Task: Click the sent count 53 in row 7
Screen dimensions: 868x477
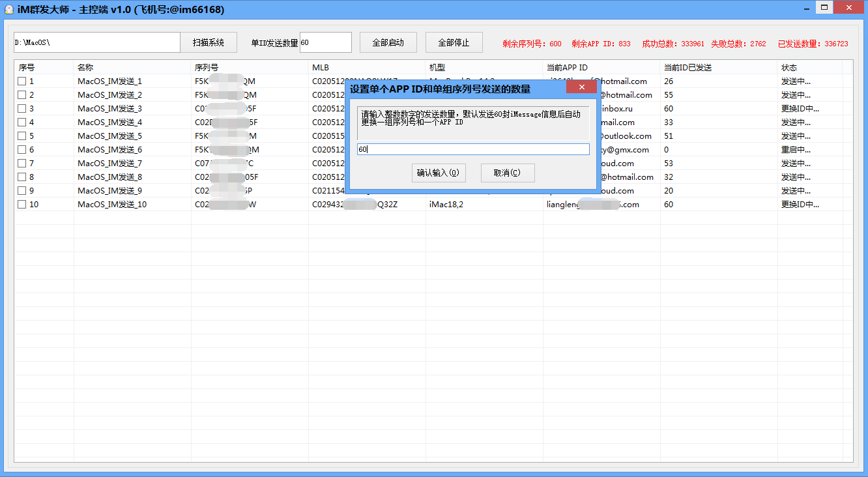Action: click(669, 164)
